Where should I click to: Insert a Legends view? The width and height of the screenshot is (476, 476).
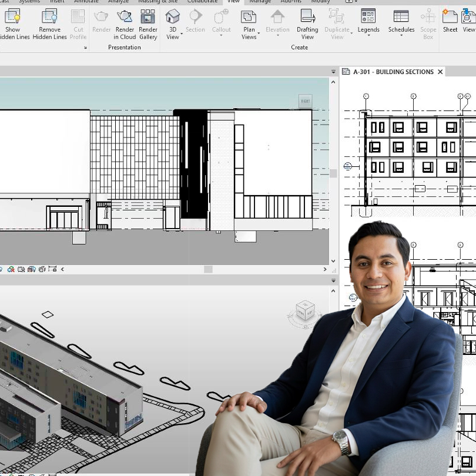(368, 24)
